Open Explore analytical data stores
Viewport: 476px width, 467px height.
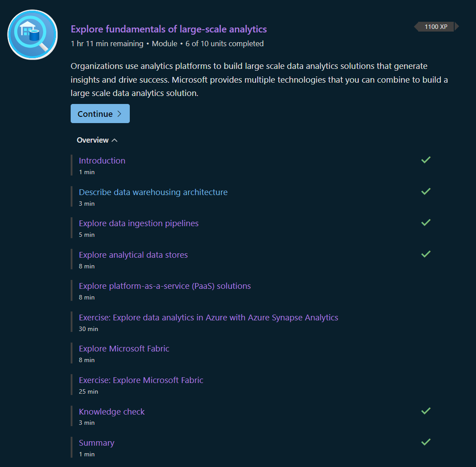(x=133, y=255)
